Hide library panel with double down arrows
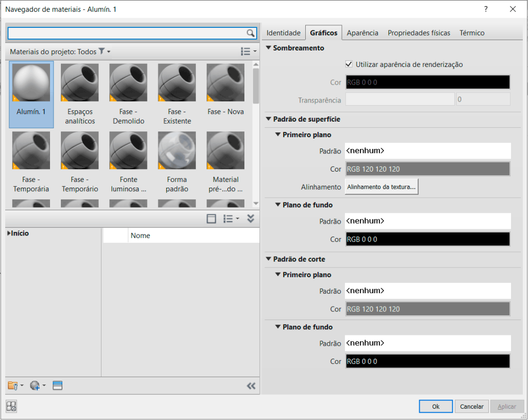 (251, 219)
